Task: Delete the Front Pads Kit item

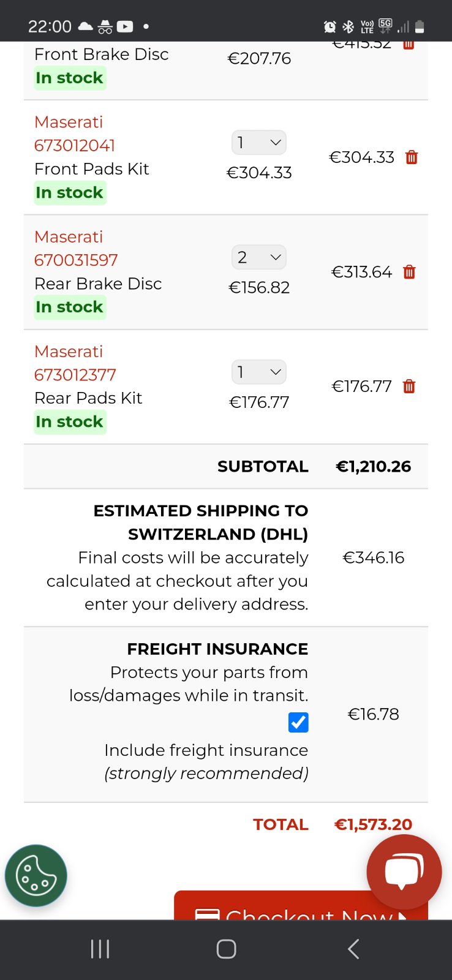Action: pyautogui.click(x=412, y=157)
